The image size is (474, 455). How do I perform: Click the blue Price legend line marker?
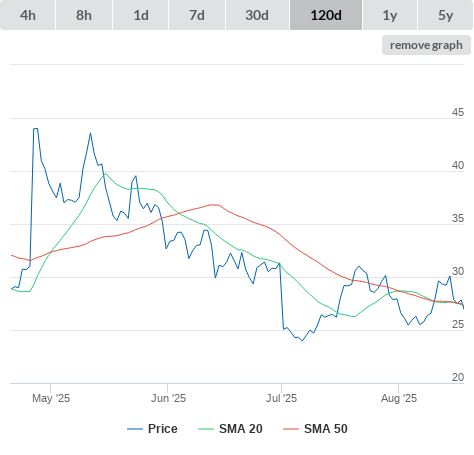(135, 429)
